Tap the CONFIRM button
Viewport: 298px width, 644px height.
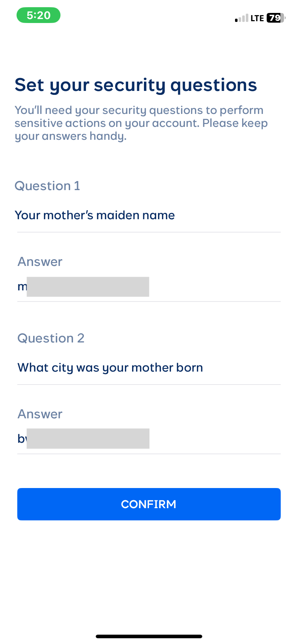149,504
